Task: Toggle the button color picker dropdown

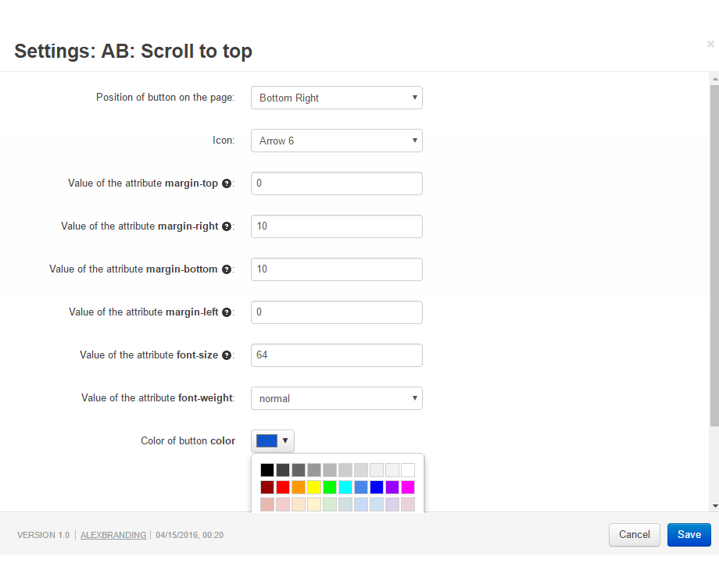Action: (x=273, y=441)
